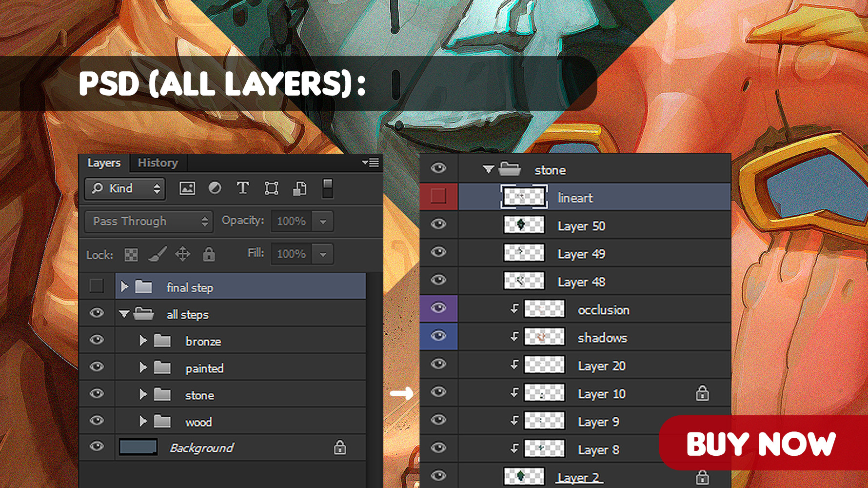The height and width of the screenshot is (488, 868).
Task: Click the painted folder icon
Action: (162, 367)
